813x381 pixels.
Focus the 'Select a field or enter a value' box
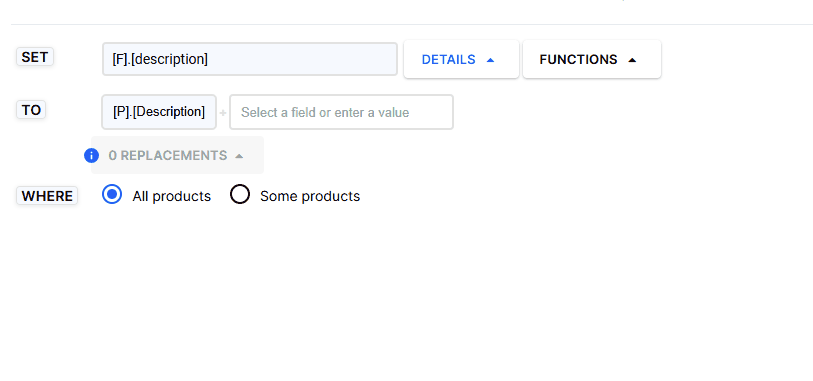[x=342, y=112]
